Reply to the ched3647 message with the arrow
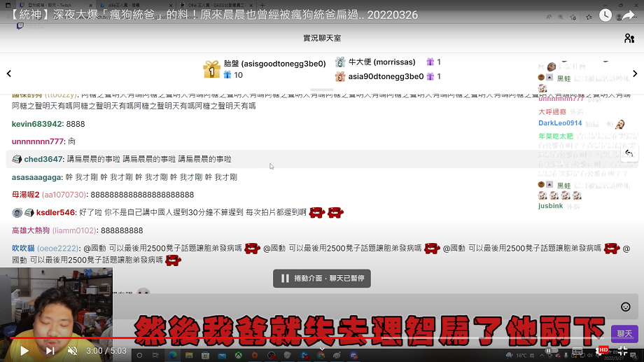 click(629, 153)
